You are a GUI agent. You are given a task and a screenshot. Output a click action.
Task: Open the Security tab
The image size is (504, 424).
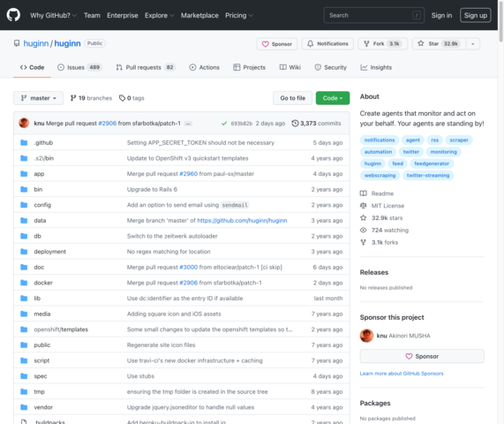click(x=330, y=67)
